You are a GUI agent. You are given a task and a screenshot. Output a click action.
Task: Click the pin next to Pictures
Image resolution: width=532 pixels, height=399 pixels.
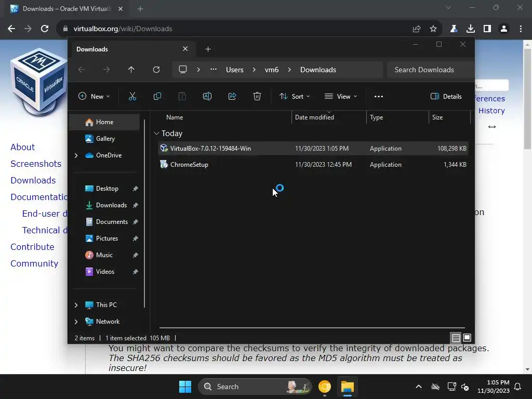(136, 238)
